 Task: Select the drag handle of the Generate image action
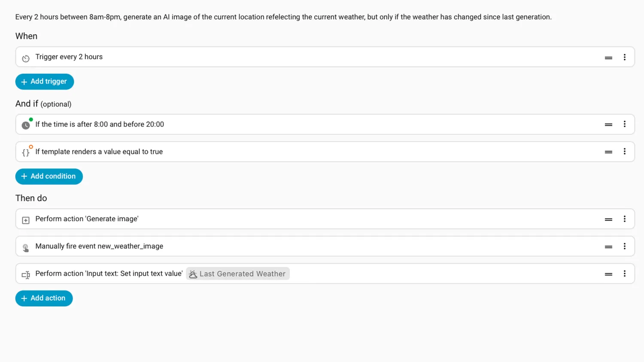(x=608, y=219)
